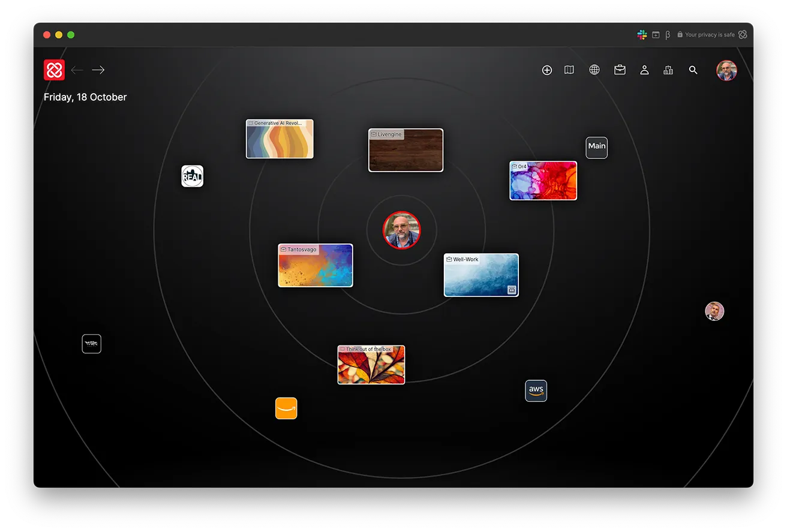Go back with the left arrow
Image resolution: width=787 pixels, height=532 pixels.
[x=77, y=70]
